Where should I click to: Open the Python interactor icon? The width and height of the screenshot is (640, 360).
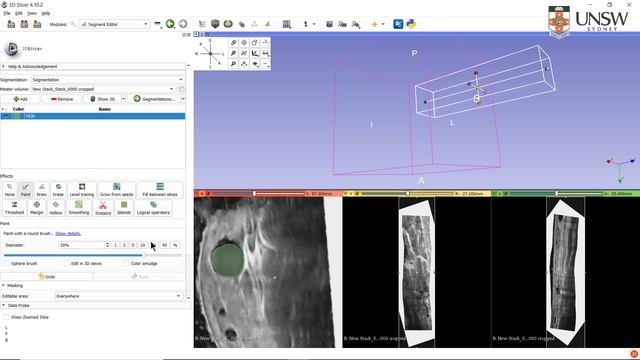pyautogui.click(x=411, y=24)
